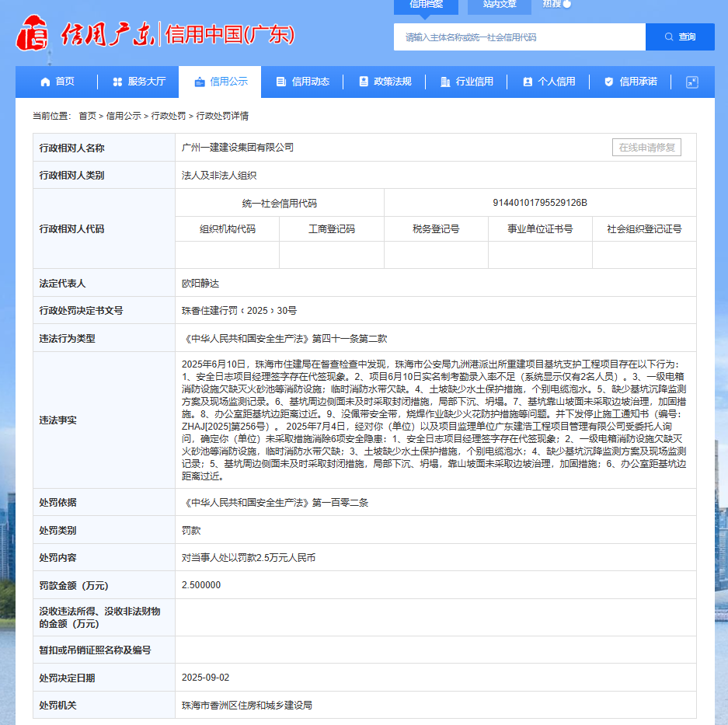The image size is (728, 725).
Task: Open the 信用动态 navigation item
Action: click(303, 82)
